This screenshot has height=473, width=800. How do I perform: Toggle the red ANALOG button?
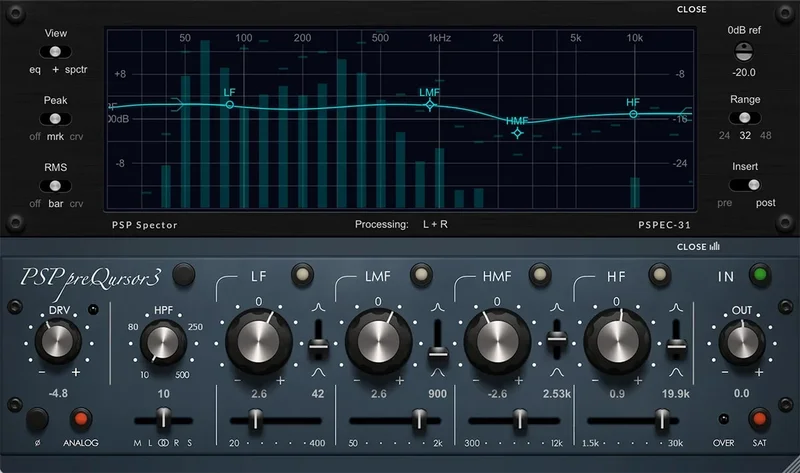coord(81,419)
